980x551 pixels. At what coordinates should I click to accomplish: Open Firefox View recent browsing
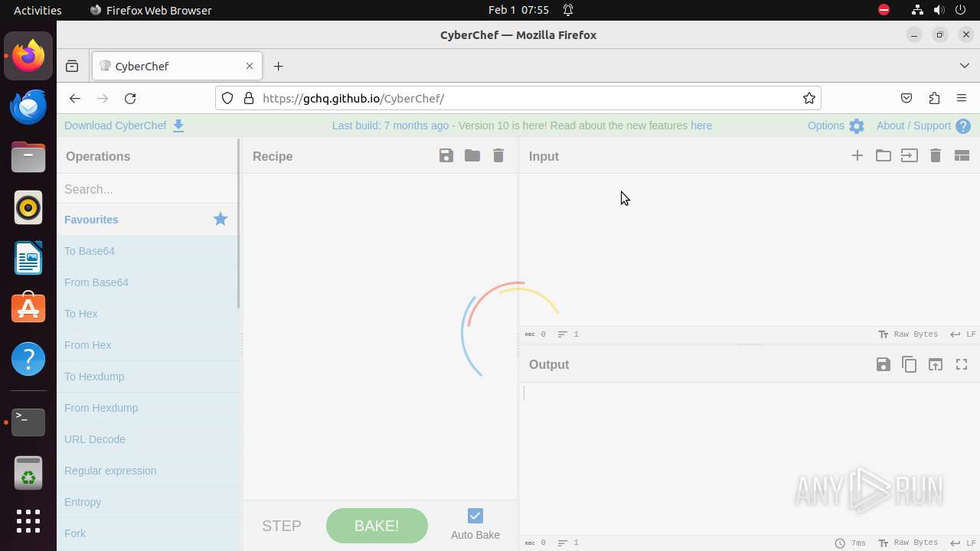click(72, 67)
